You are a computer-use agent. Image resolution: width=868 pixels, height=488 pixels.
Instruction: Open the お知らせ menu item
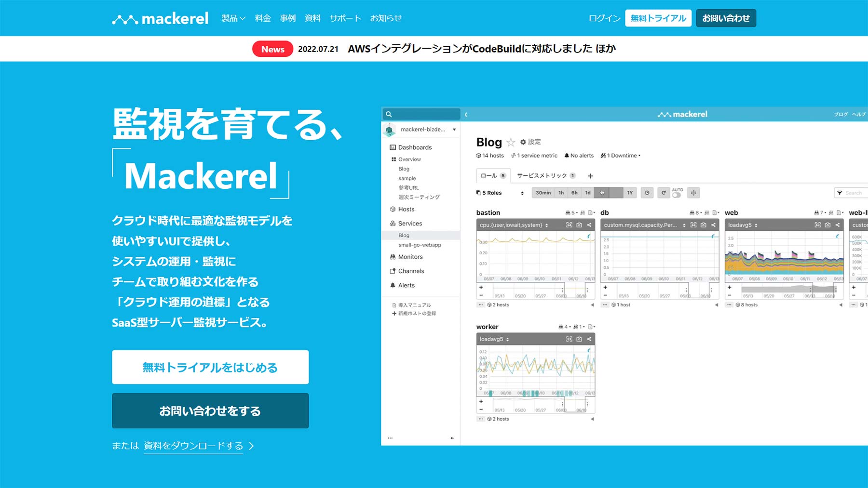click(x=386, y=18)
